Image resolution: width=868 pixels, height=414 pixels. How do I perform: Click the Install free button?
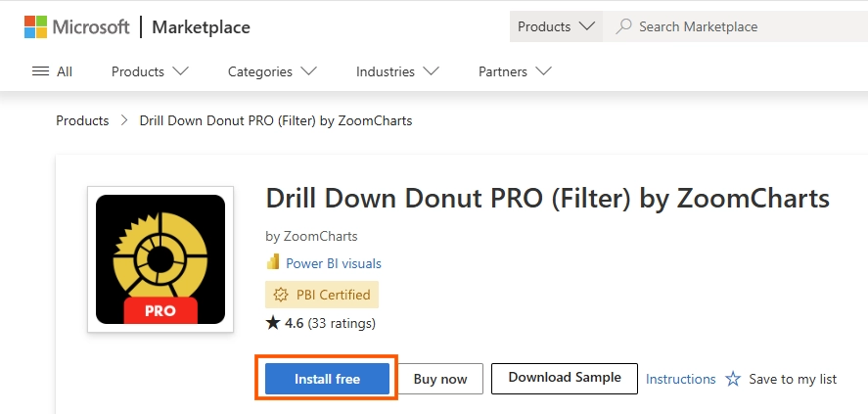tap(327, 379)
